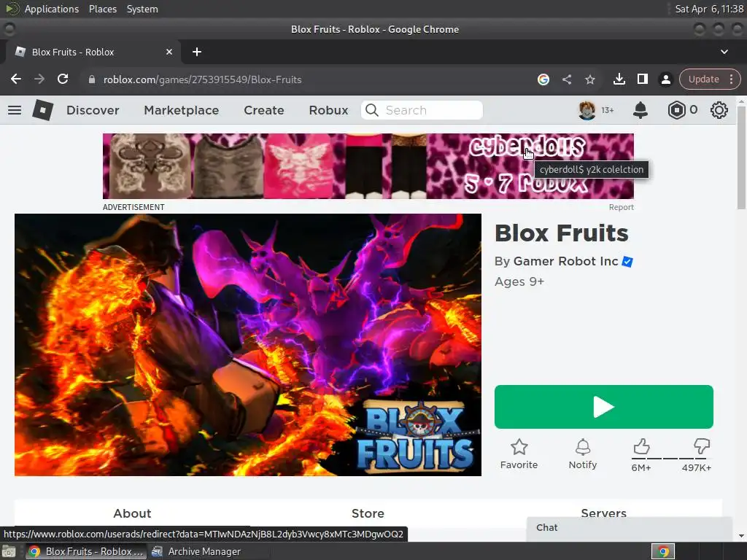Open the Roblox hamburger navigation menu
Viewport: 747px width, 560px height.
point(15,110)
